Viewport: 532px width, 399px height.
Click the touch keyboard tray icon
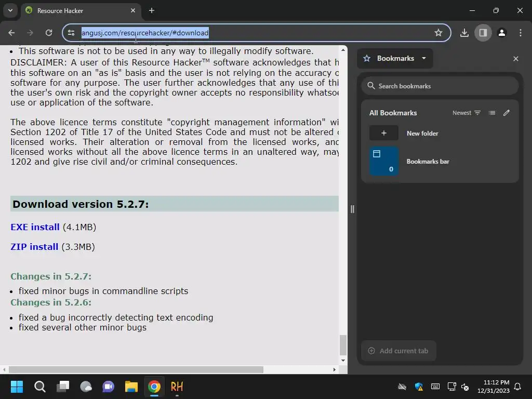(x=435, y=387)
